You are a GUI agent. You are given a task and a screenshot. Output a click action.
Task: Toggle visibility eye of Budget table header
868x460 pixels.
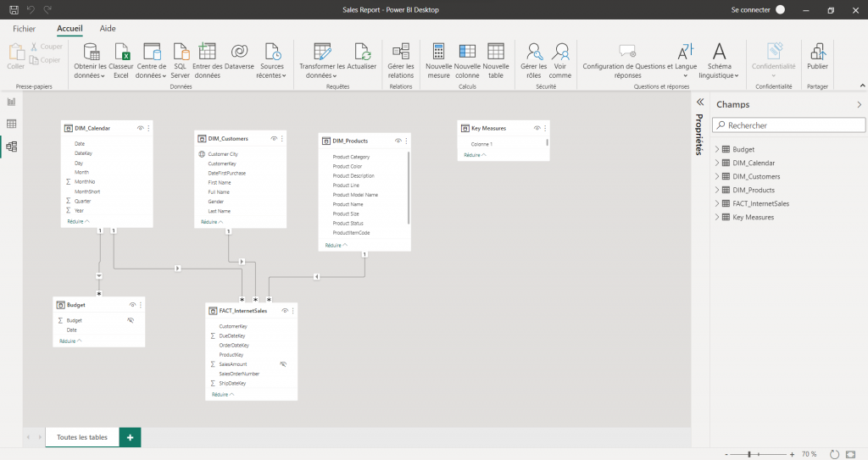pos(133,305)
